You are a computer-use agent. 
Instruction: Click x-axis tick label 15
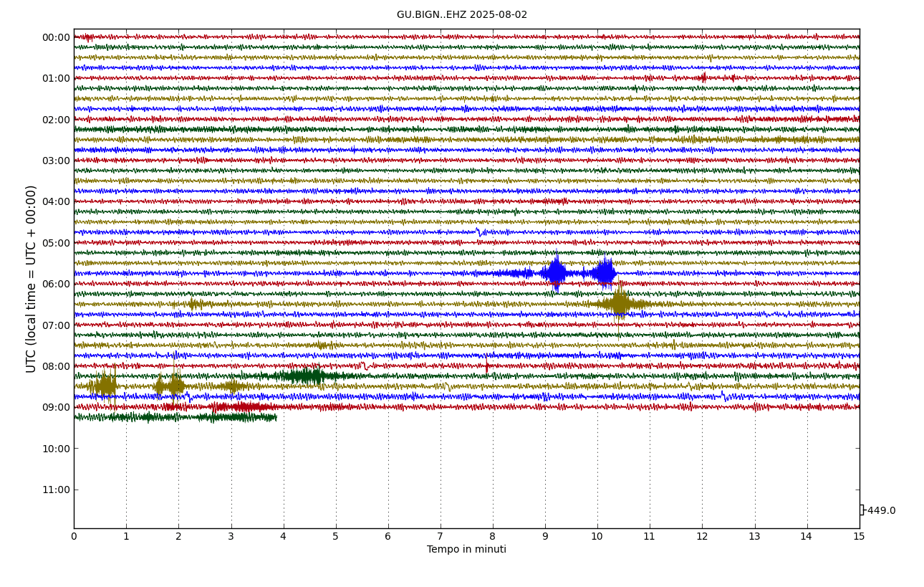859,537
